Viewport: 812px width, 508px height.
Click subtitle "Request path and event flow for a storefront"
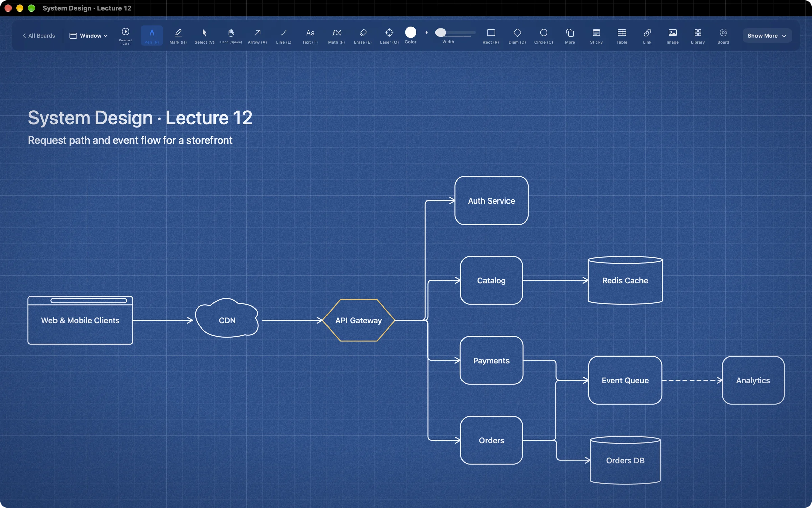pos(130,140)
